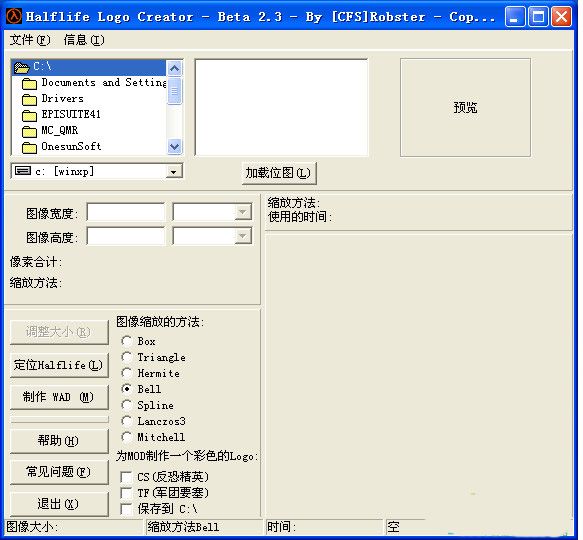The width and height of the screenshot is (583, 540).
Task: Click the folder list scrollbar thumb
Action: [x=174, y=91]
